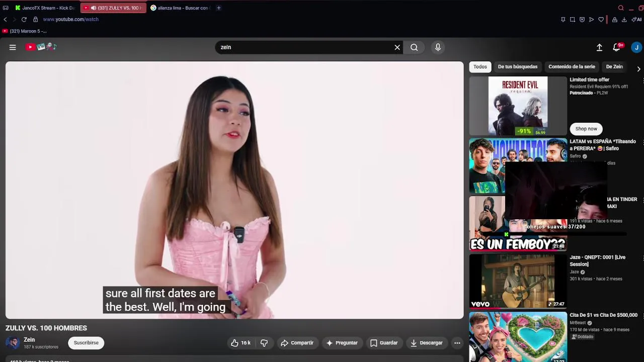644x362 pixels.
Task: Click the Descargar download button
Action: coord(426,343)
